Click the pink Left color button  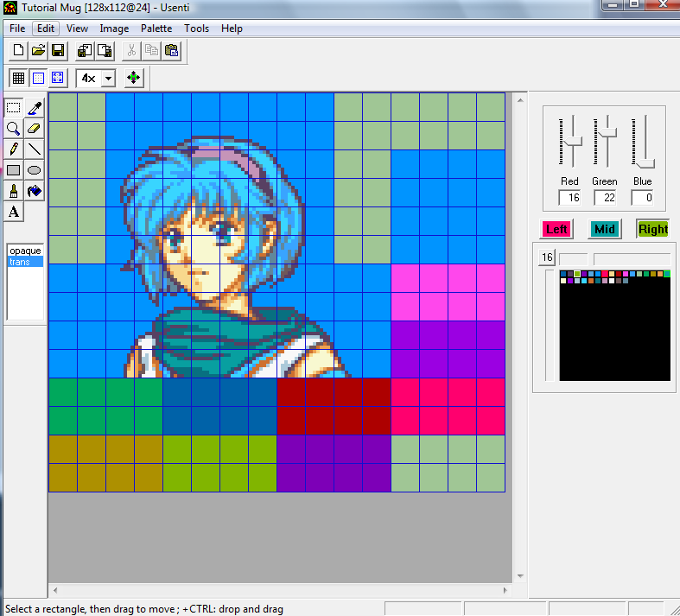[x=556, y=229]
